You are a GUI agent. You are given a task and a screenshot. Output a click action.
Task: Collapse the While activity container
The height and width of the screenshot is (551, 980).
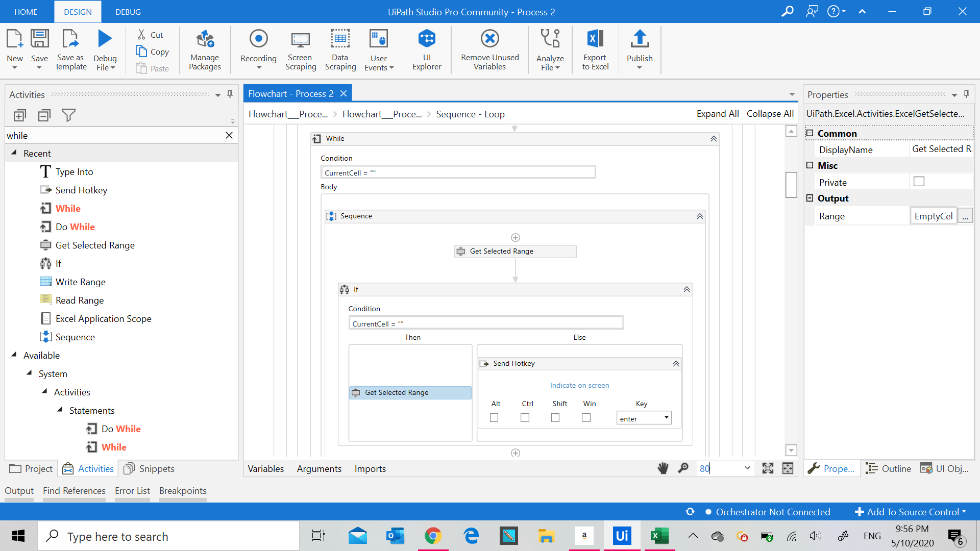click(x=714, y=139)
